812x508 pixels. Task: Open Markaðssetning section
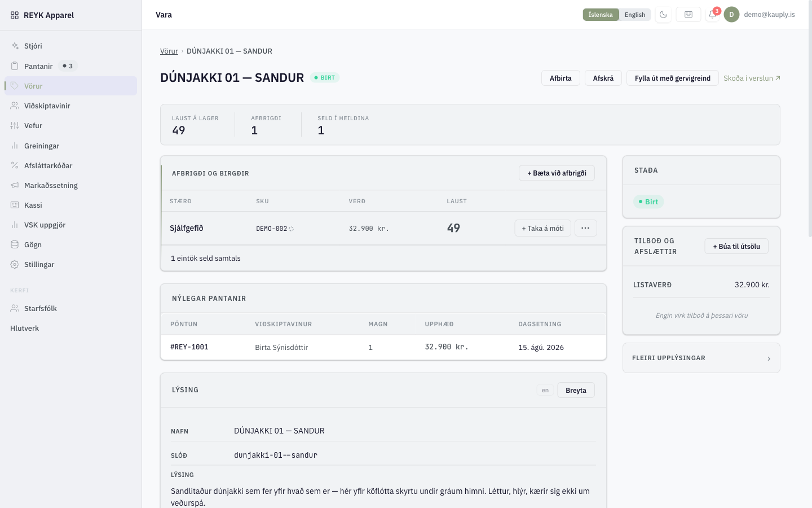pos(70,185)
